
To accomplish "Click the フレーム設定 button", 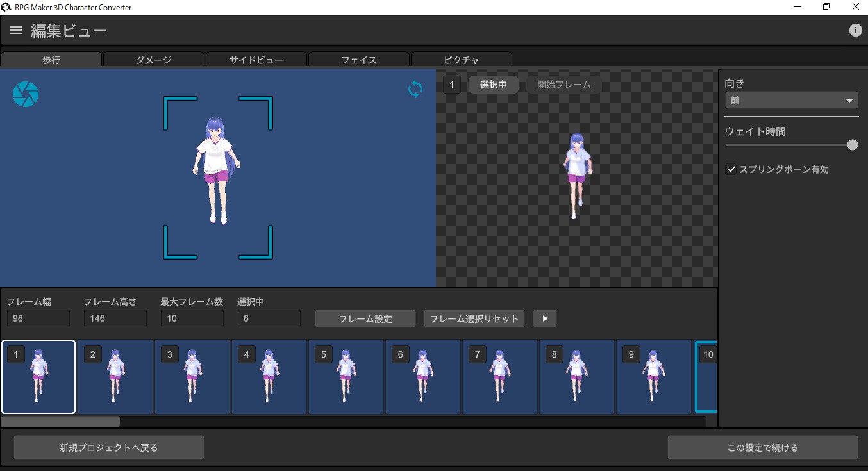I will coord(365,318).
